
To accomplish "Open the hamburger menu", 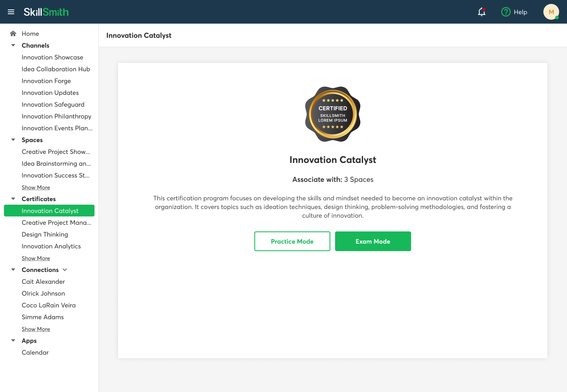I will tap(11, 12).
